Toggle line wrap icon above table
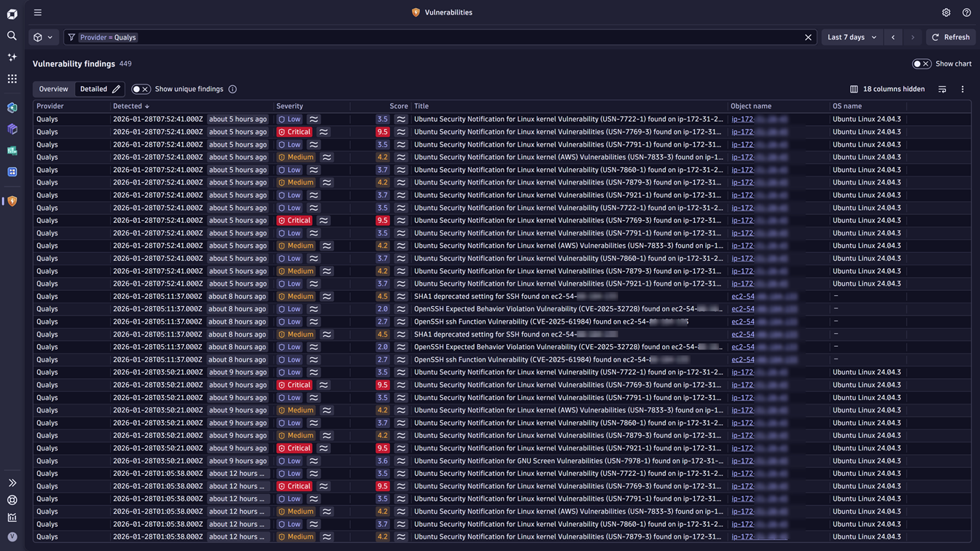This screenshot has height=551, width=980. point(942,89)
